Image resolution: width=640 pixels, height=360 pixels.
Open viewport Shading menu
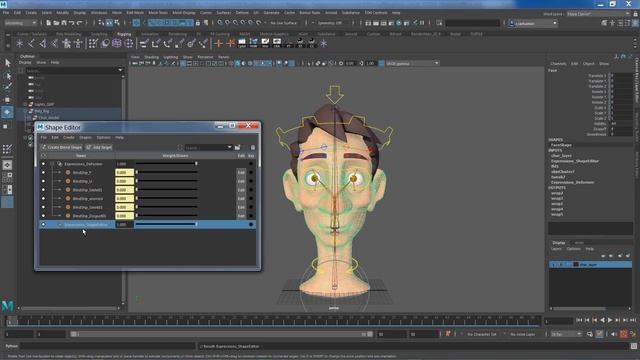pyautogui.click(x=151, y=57)
